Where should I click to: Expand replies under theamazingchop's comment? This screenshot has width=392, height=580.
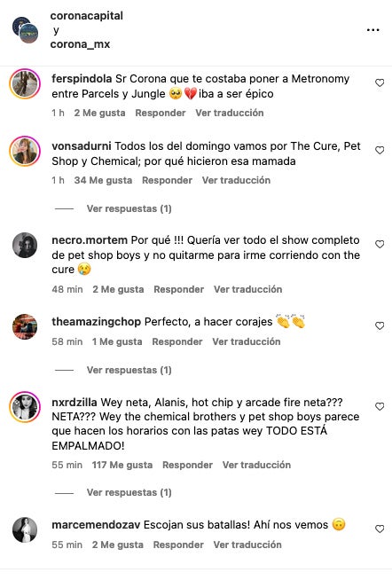tap(129, 370)
